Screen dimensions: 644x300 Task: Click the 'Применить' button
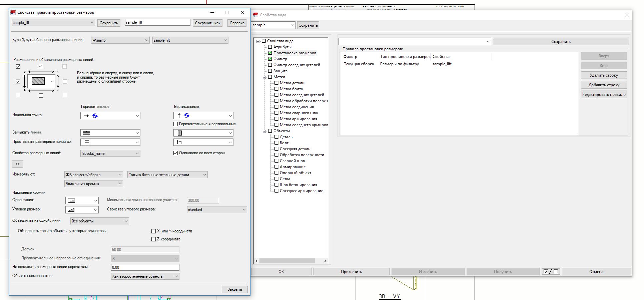tap(351, 272)
